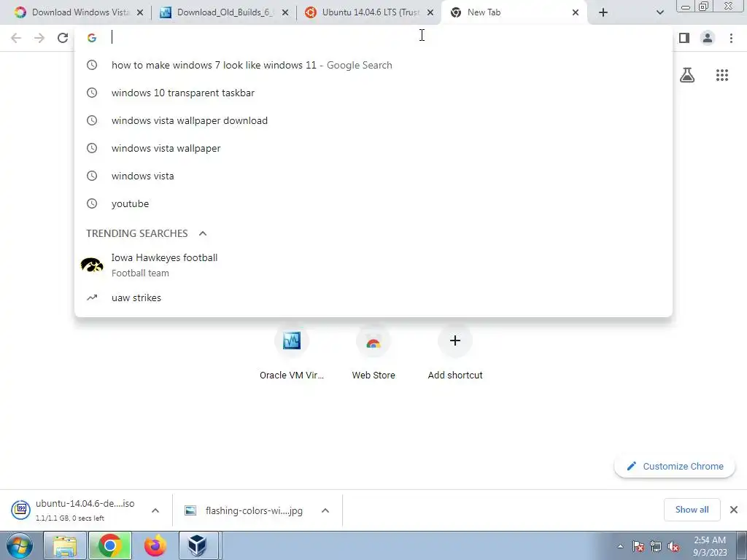
Task: Choose the 'youtube' history suggestion
Action: 373,203
